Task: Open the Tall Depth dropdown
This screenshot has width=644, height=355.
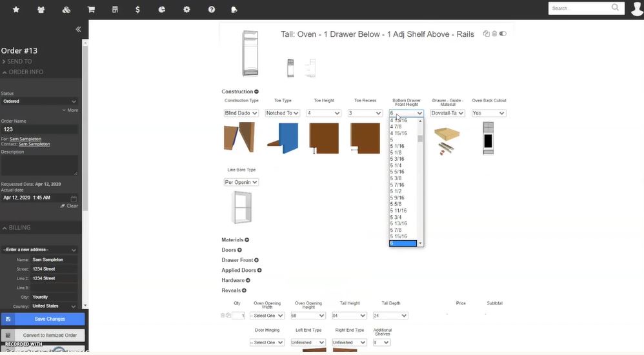Action: tap(390, 316)
